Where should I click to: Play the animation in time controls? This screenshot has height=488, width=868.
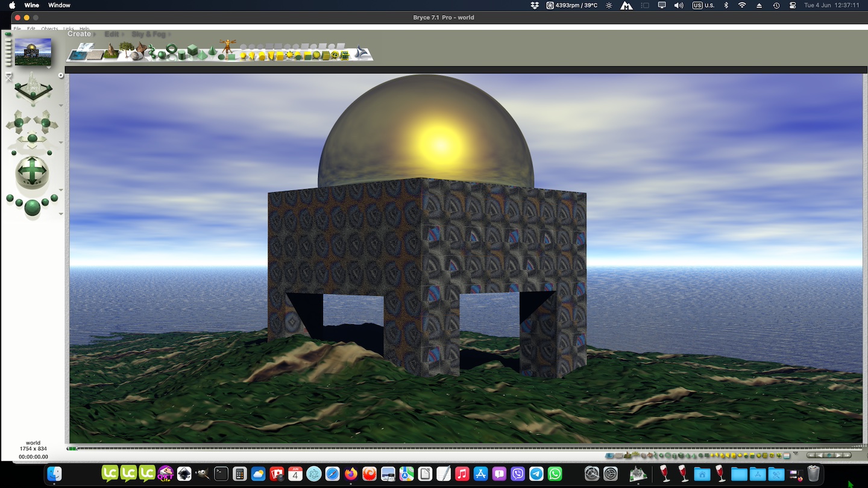(838, 455)
